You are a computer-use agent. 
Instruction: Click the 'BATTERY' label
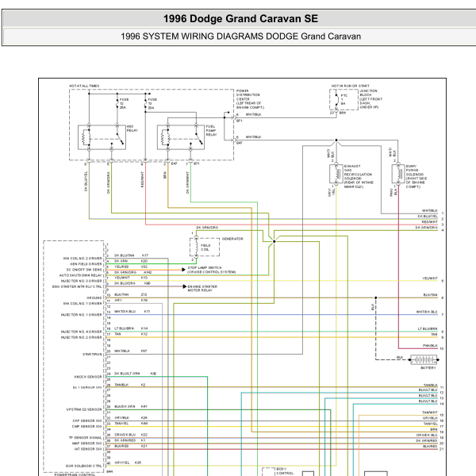coord(428,368)
